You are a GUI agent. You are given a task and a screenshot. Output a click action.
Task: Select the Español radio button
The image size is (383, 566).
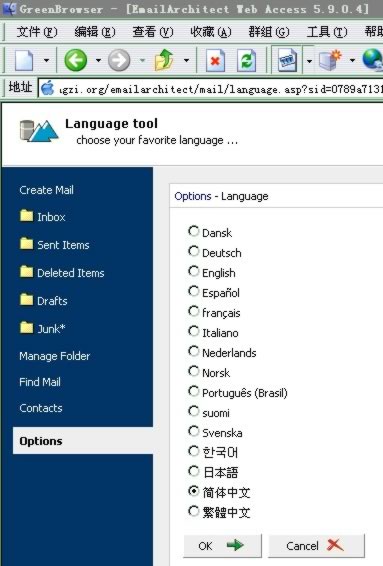coord(193,291)
